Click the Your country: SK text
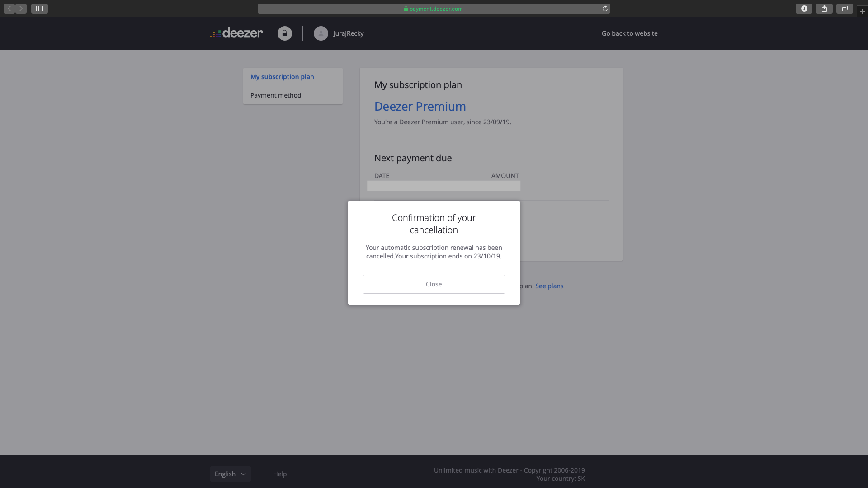Viewport: 868px width, 488px height. pos(561,479)
